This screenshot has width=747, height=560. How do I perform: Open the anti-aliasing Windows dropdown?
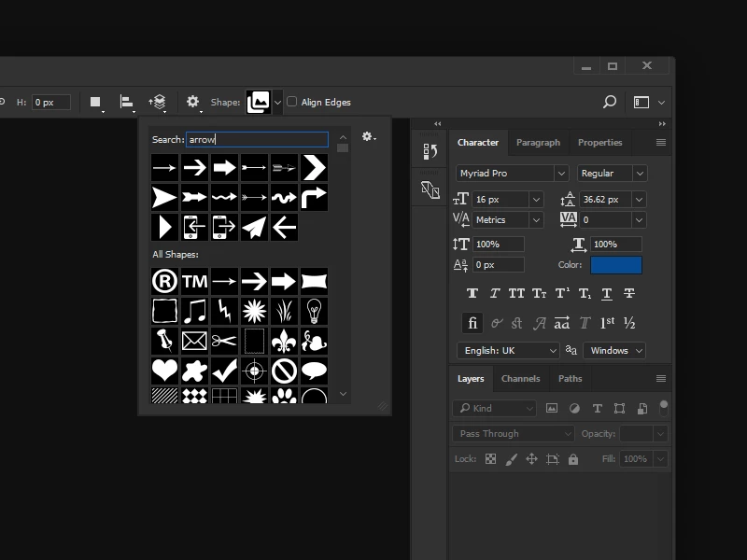[x=614, y=351]
